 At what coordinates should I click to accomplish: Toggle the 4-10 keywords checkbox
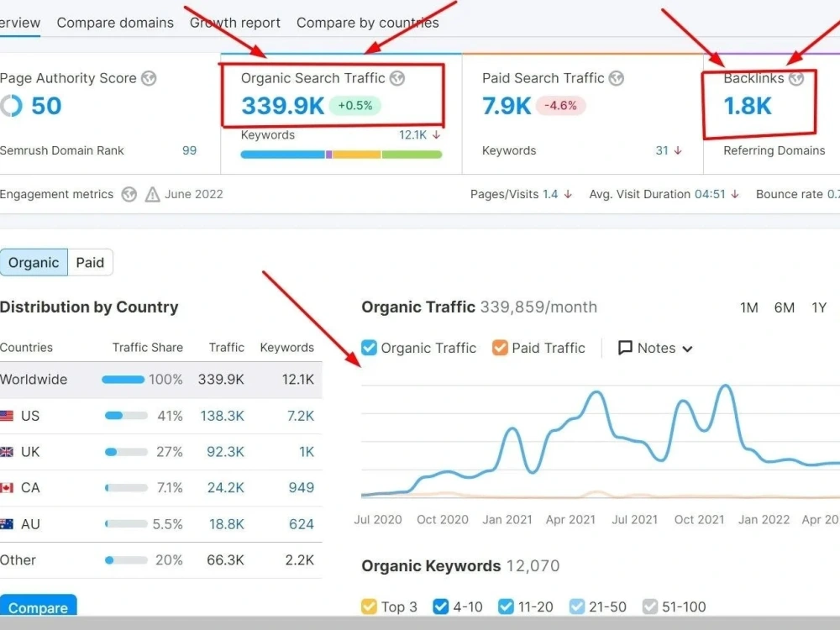coord(441,606)
